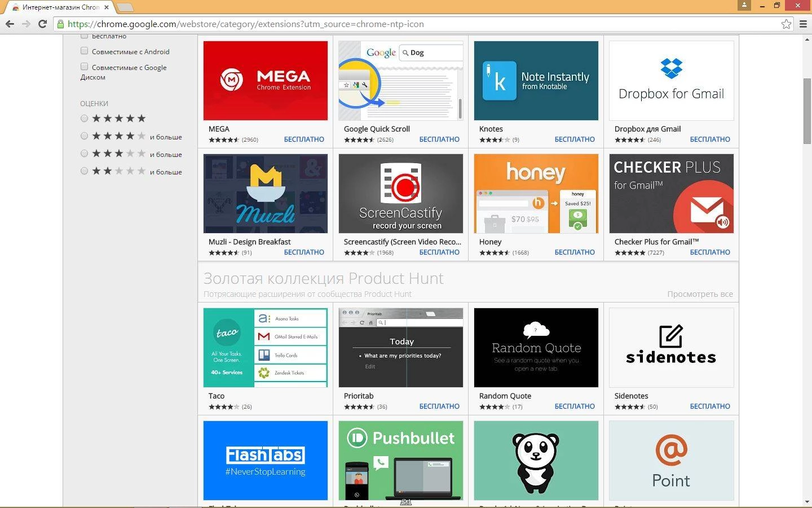Click the Taco rating stars (26)
This screenshot has height=508, width=812.
pos(224,407)
